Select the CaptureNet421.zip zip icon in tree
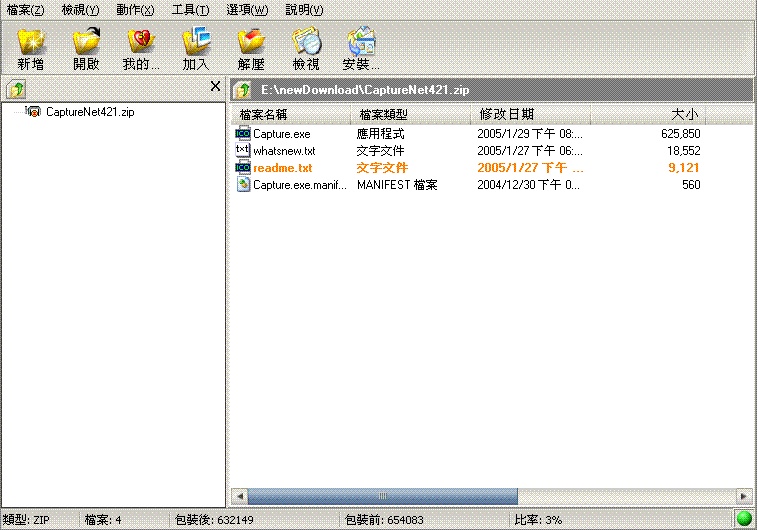This screenshot has height=530, width=757. (x=33, y=112)
